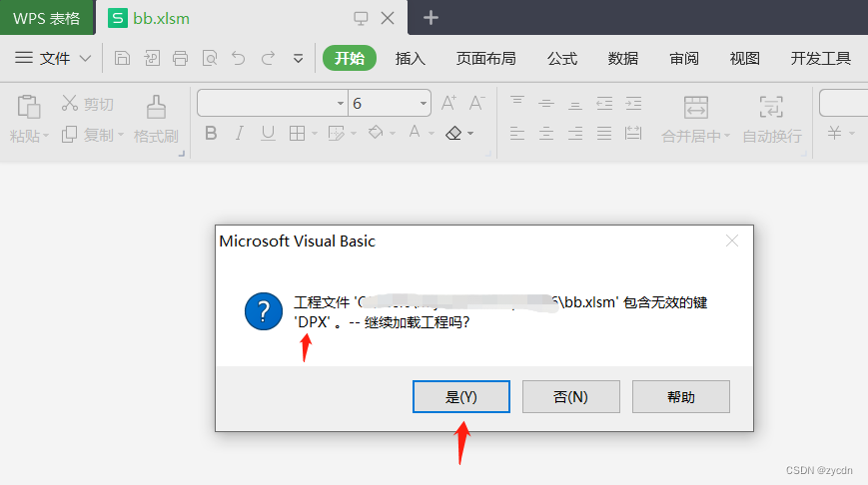Screen dimensions: 868x485
Task: Click the distributed alignment icon
Action: click(x=633, y=134)
